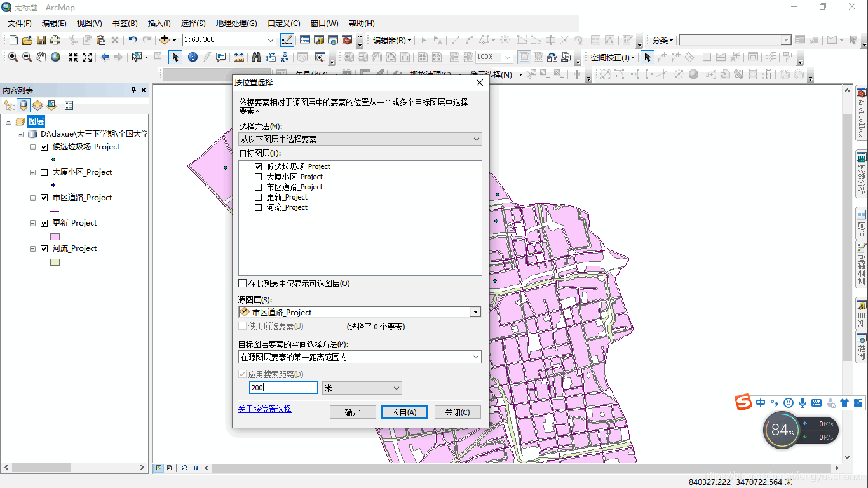
Task: Click the pink 更新_Project symbol swatch
Action: coord(55,236)
